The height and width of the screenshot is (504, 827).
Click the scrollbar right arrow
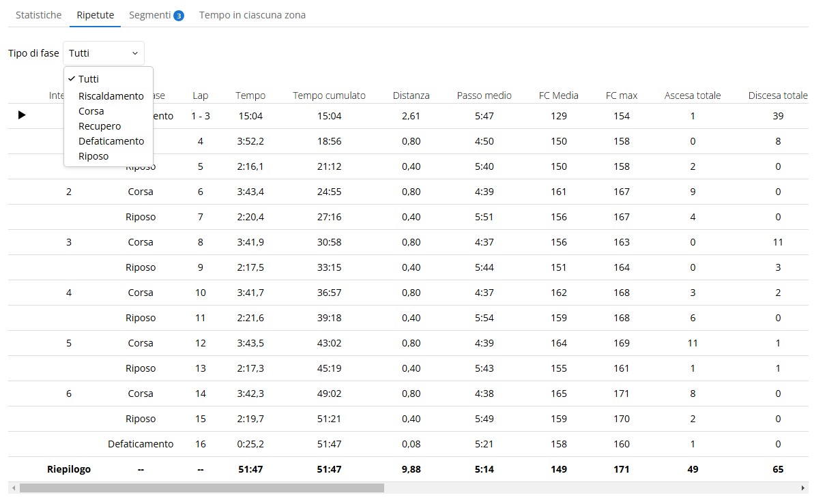(x=803, y=488)
